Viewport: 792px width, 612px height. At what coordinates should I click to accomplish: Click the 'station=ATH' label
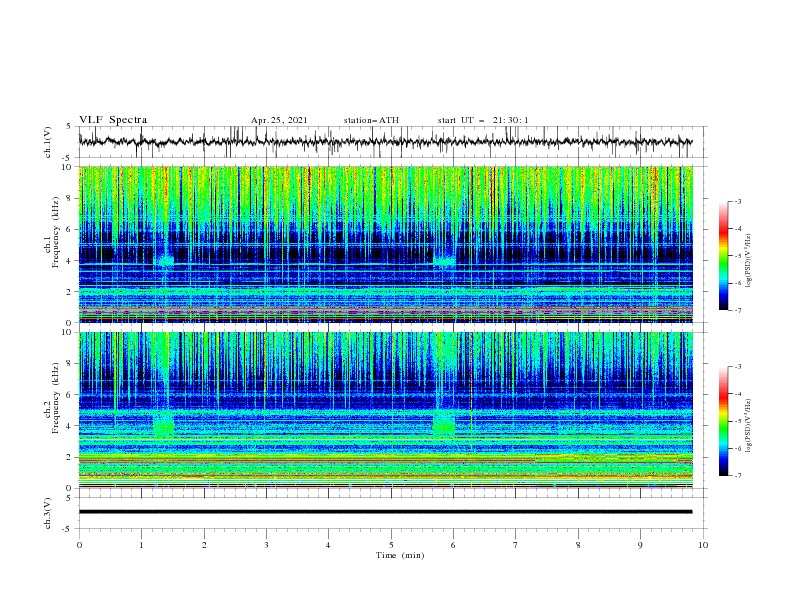coord(371,120)
